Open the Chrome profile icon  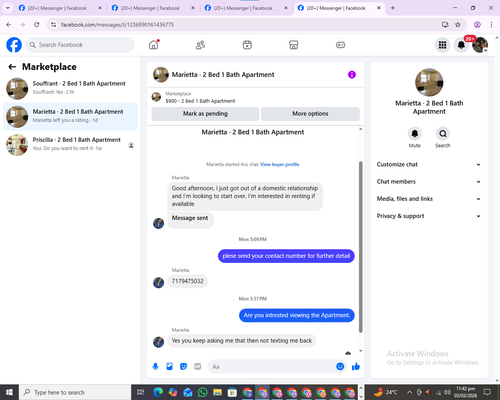click(477, 25)
